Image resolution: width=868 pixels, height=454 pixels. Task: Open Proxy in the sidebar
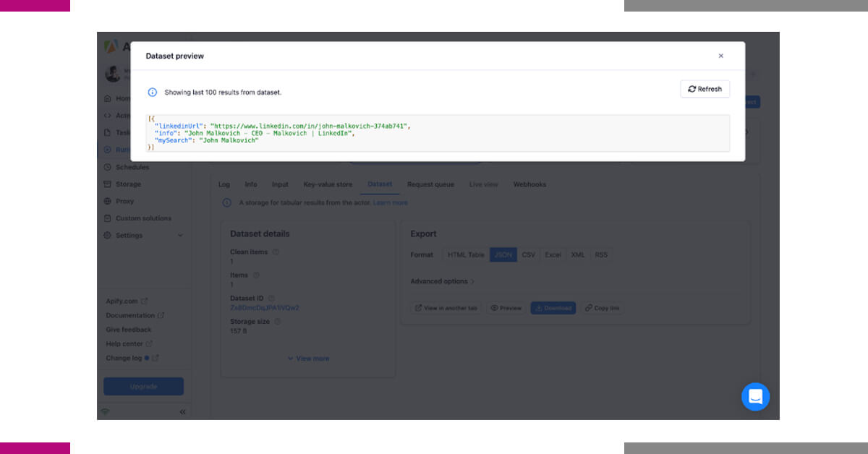[x=119, y=201]
